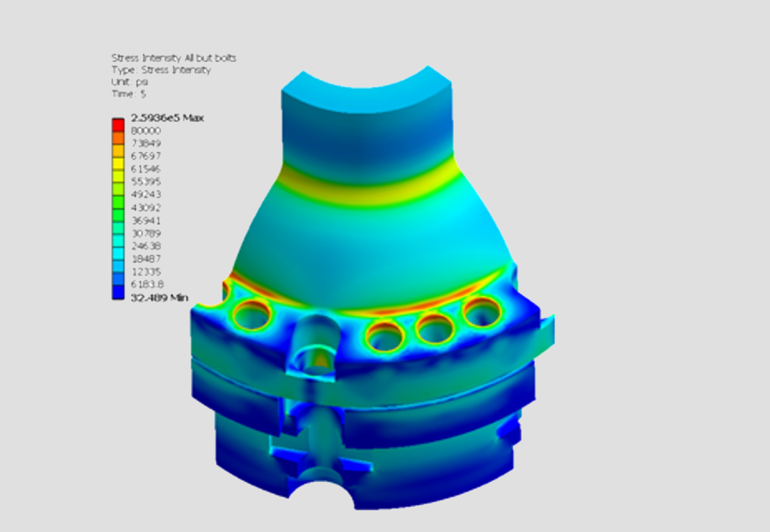Select the 'Stress Intensity All but bolts' title

(x=174, y=58)
